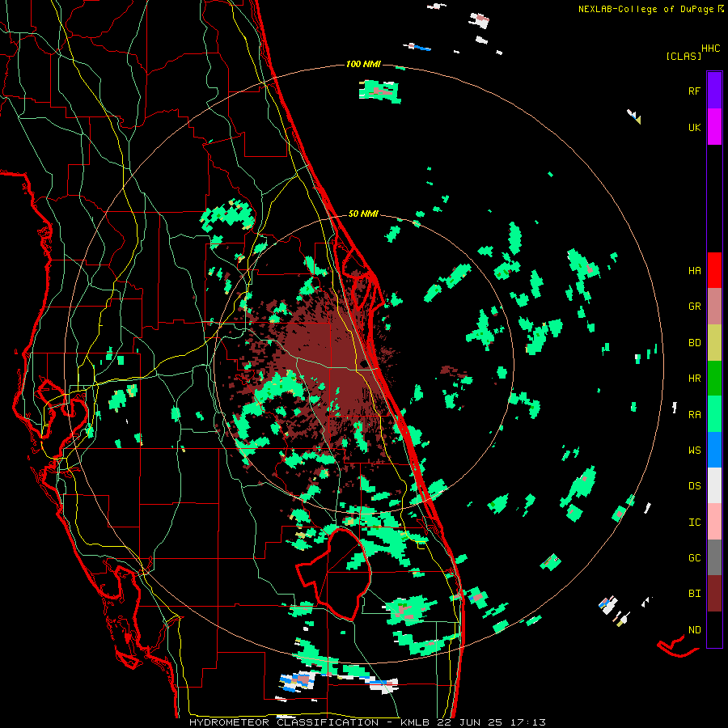Click the DS legend label
Image resolution: width=728 pixels, height=728 pixels.
[x=694, y=486]
